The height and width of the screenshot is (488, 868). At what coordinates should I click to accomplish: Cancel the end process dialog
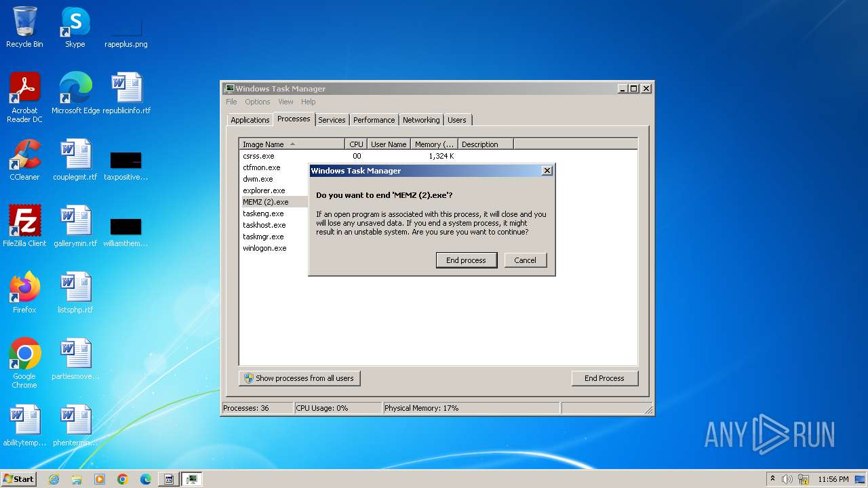coord(525,260)
